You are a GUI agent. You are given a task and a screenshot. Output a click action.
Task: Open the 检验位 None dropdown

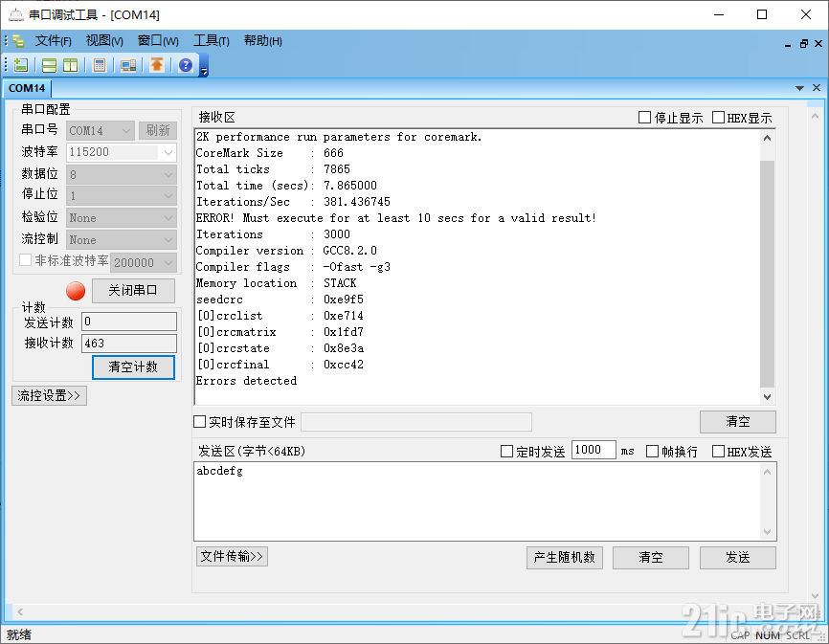121,217
